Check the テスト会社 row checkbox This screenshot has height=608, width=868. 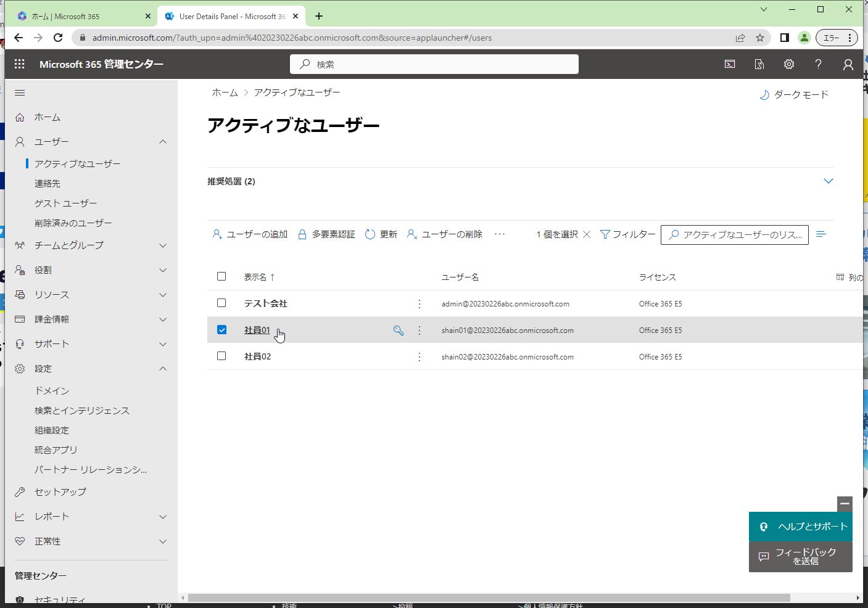coord(221,303)
